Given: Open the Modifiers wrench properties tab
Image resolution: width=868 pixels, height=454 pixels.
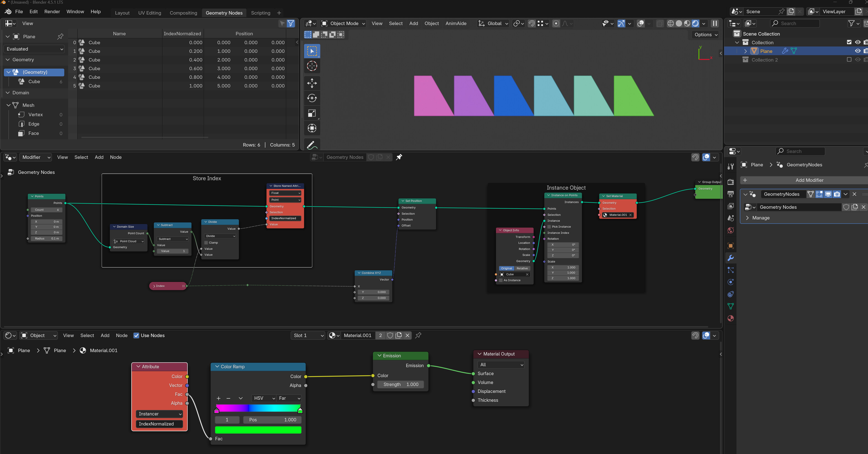Looking at the screenshot, I should click(731, 258).
